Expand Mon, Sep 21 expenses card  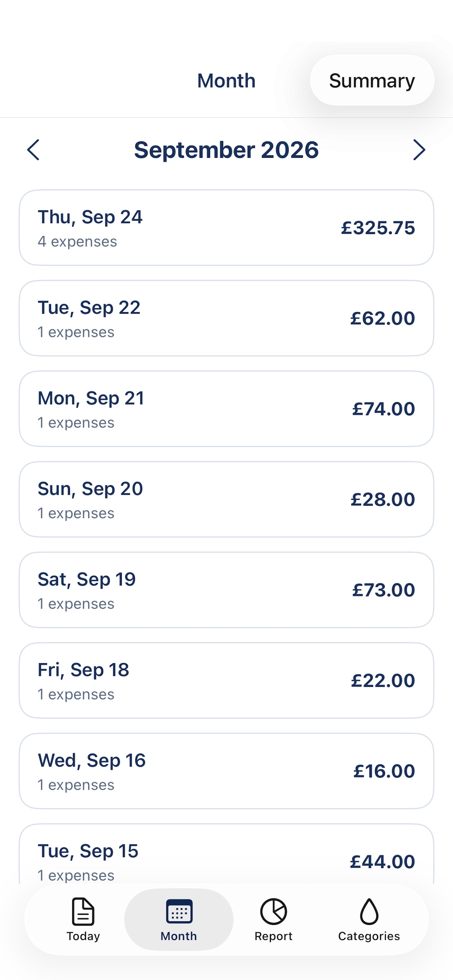coord(226,409)
